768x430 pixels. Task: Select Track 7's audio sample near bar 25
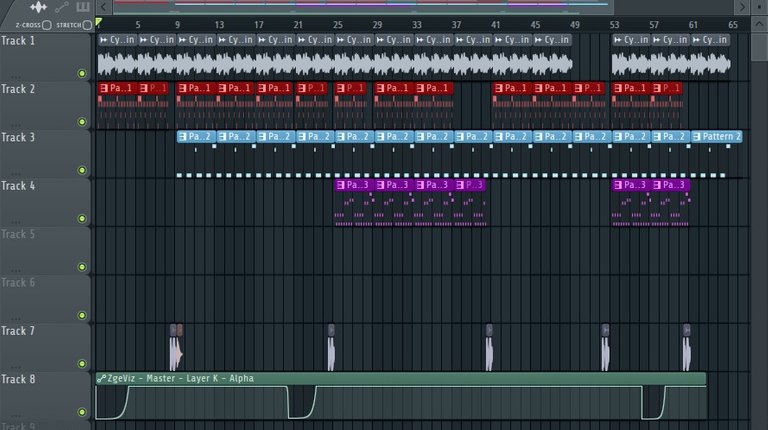tap(331, 347)
